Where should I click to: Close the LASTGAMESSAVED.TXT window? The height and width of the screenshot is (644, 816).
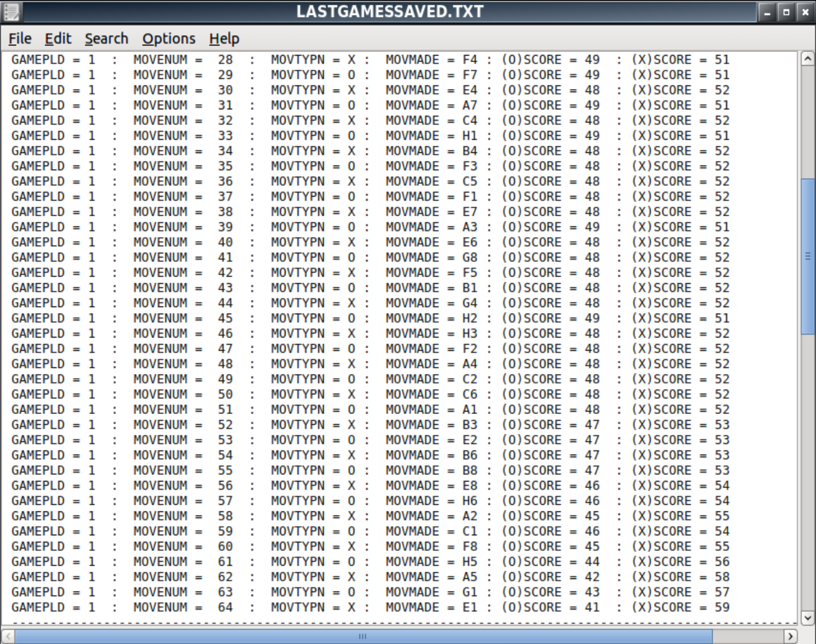tap(805, 12)
